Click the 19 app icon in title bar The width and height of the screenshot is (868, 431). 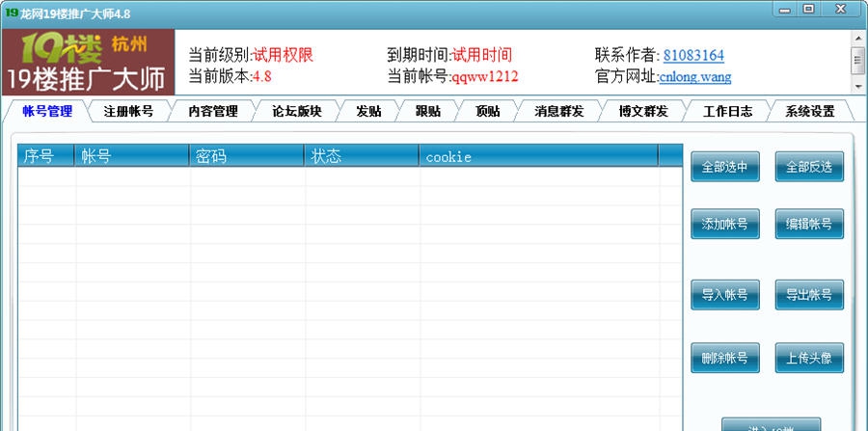click(x=11, y=13)
